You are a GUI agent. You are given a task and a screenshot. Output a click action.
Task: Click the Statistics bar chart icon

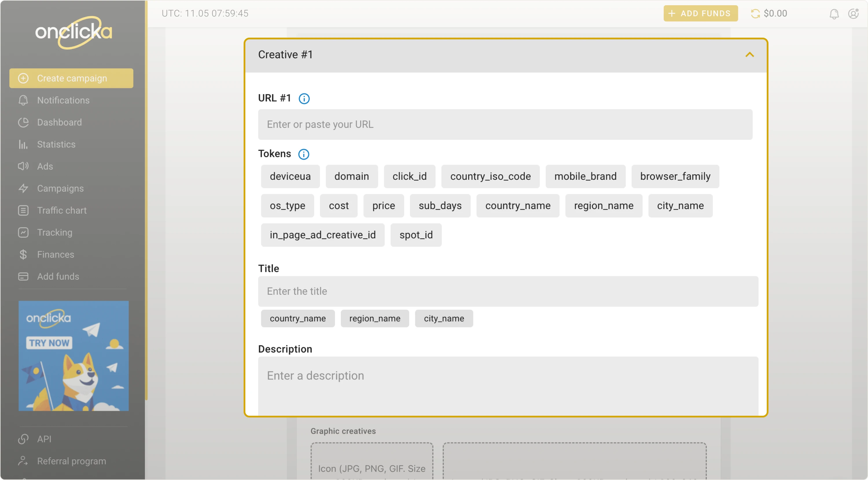tap(23, 144)
